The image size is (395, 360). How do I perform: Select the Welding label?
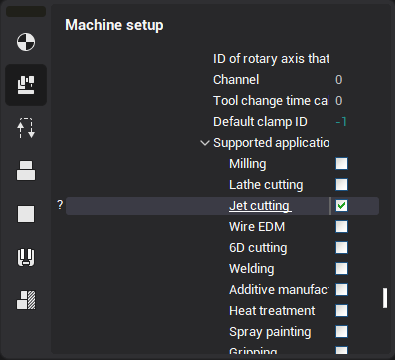pyautogui.click(x=252, y=269)
